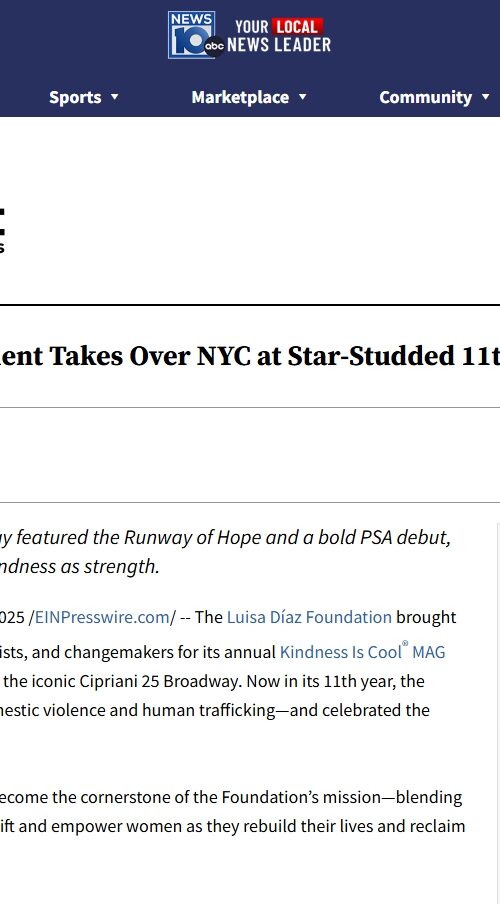Visit the Kindness Is Cool MAG link
Screen dimensions: 500x904
[x=362, y=652]
